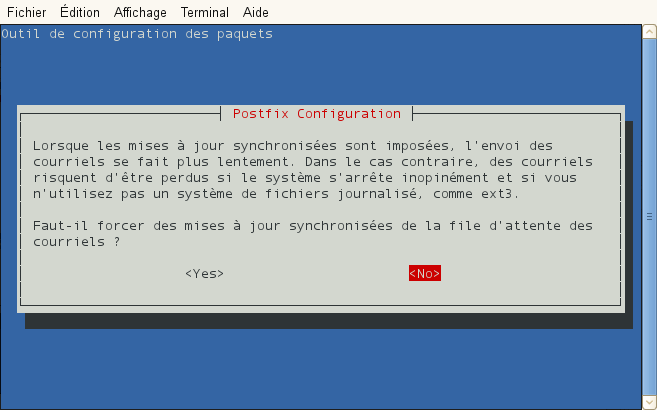Viewport: 657px width, 410px height.
Task: Click the 'Outil de configuration des paquets' header
Action: tap(137, 34)
